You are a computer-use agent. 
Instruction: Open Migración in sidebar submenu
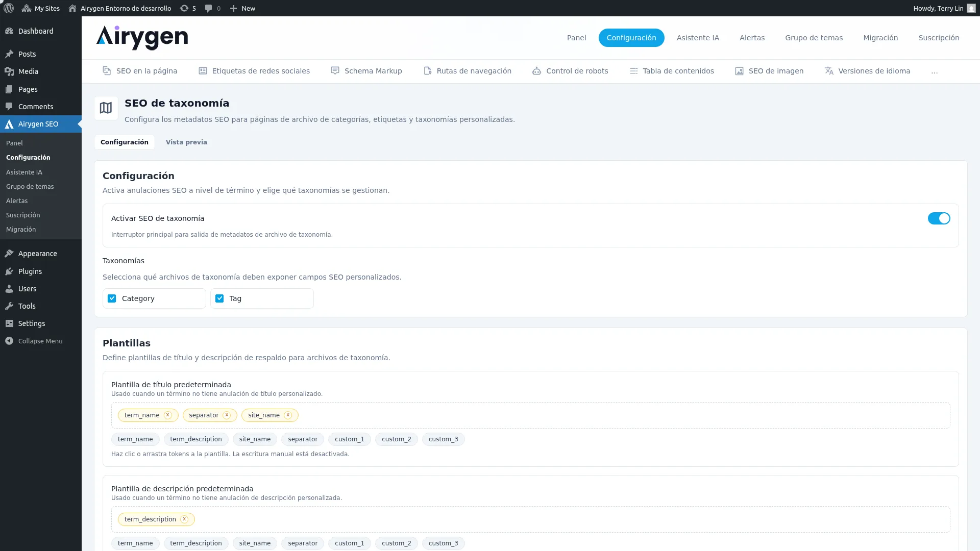21,230
